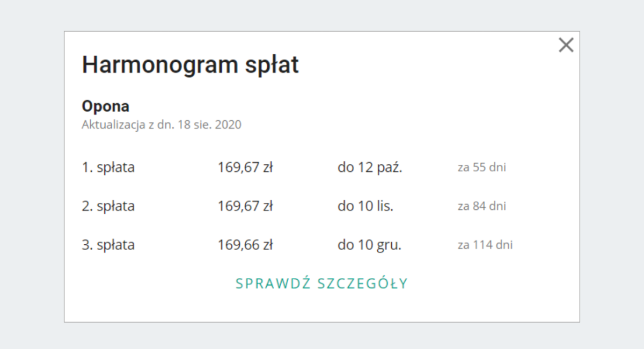The height and width of the screenshot is (349, 644).
Task: Select the '3. spłata' row label
Action: tap(108, 245)
